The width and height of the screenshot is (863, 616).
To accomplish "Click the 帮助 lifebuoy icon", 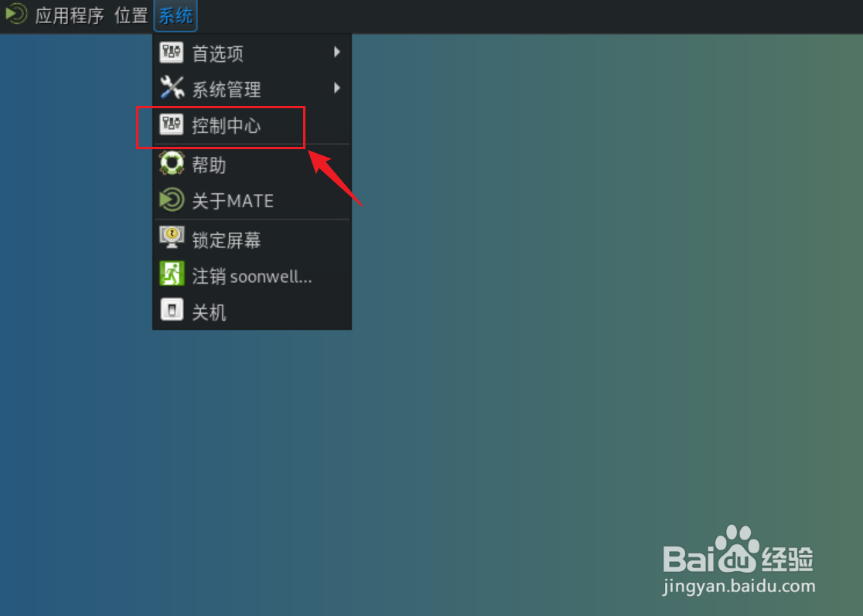I will (x=172, y=163).
